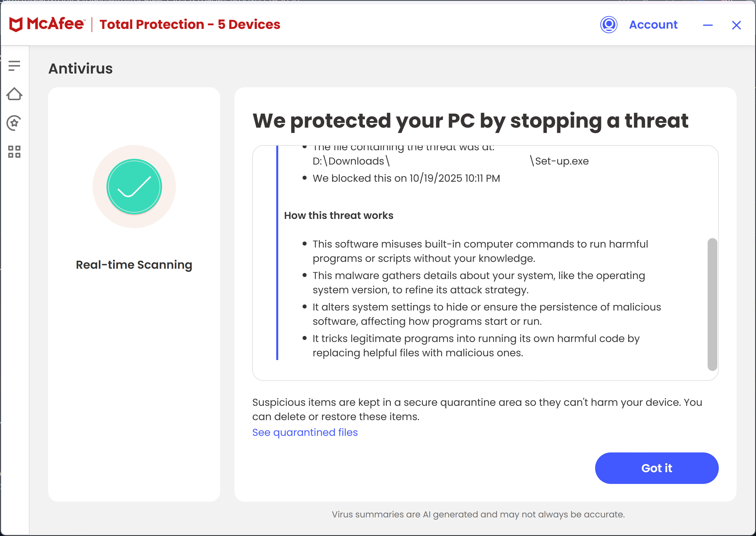Click the Total Protection – 5 Devices title
This screenshot has height=536, width=756.
[x=190, y=24]
